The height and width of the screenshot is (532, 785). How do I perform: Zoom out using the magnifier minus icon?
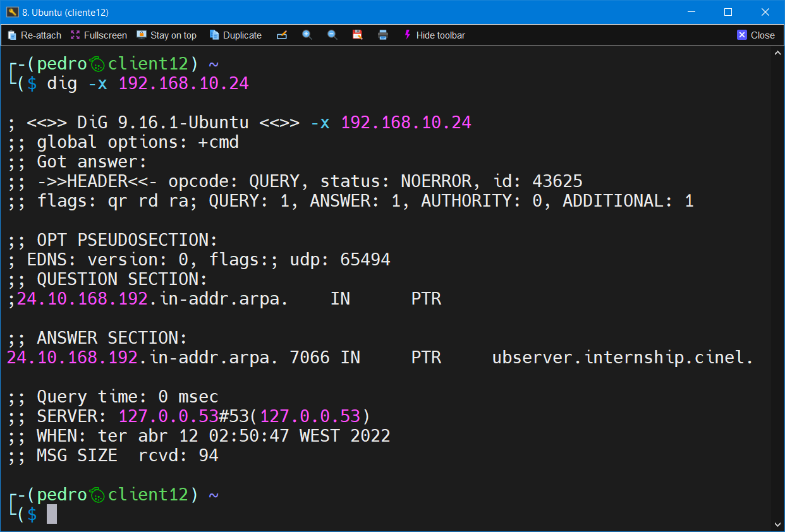[x=332, y=35]
